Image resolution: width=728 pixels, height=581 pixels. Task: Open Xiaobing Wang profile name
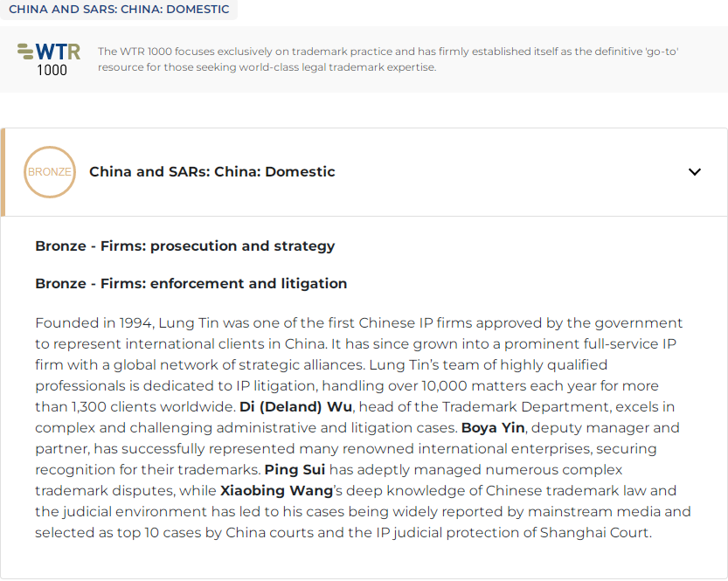pos(276,490)
